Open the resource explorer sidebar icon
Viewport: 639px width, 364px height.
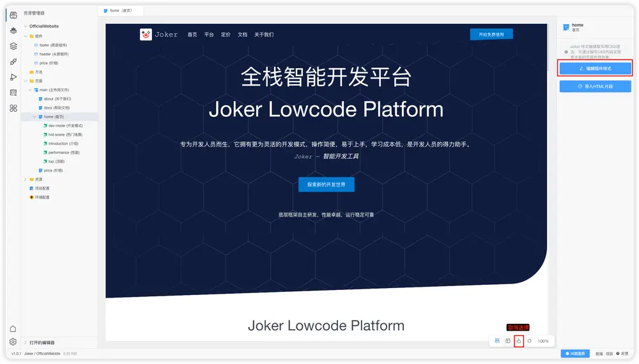coord(13,15)
